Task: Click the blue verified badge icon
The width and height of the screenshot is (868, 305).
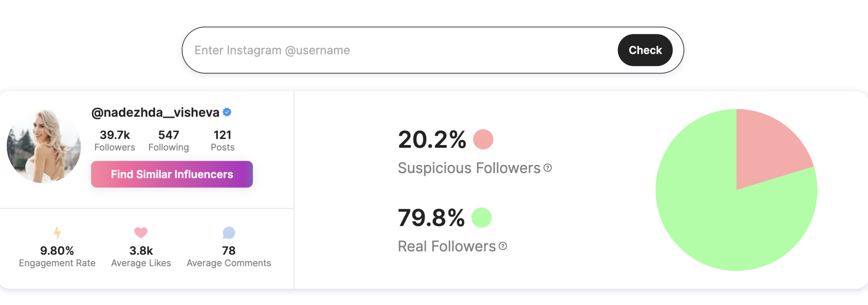Action: pos(227,112)
